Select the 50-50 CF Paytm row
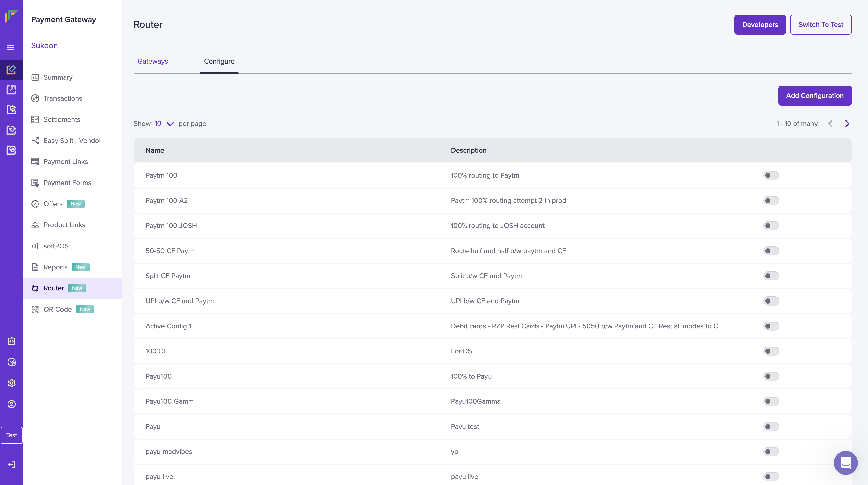 click(x=171, y=251)
